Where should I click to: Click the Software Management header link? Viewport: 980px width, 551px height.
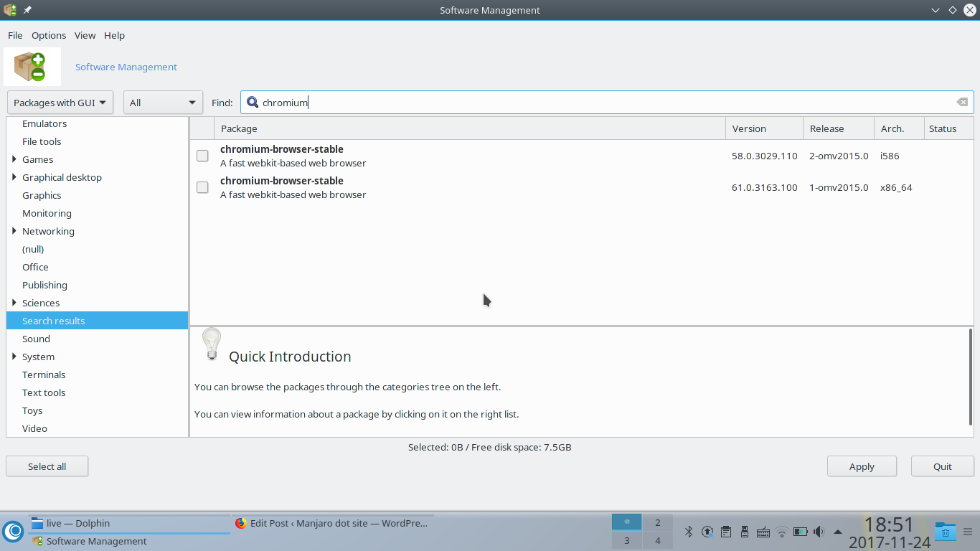126,67
